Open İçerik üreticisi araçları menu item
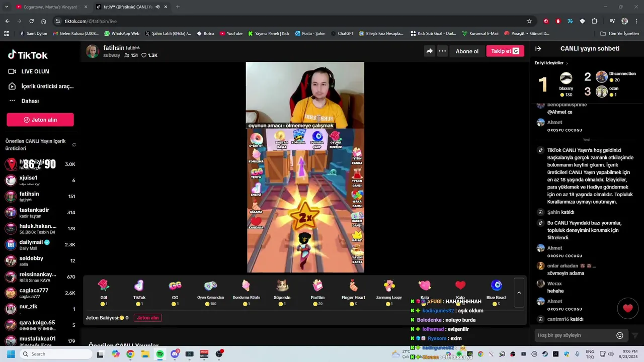 pyautogui.click(x=41, y=86)
